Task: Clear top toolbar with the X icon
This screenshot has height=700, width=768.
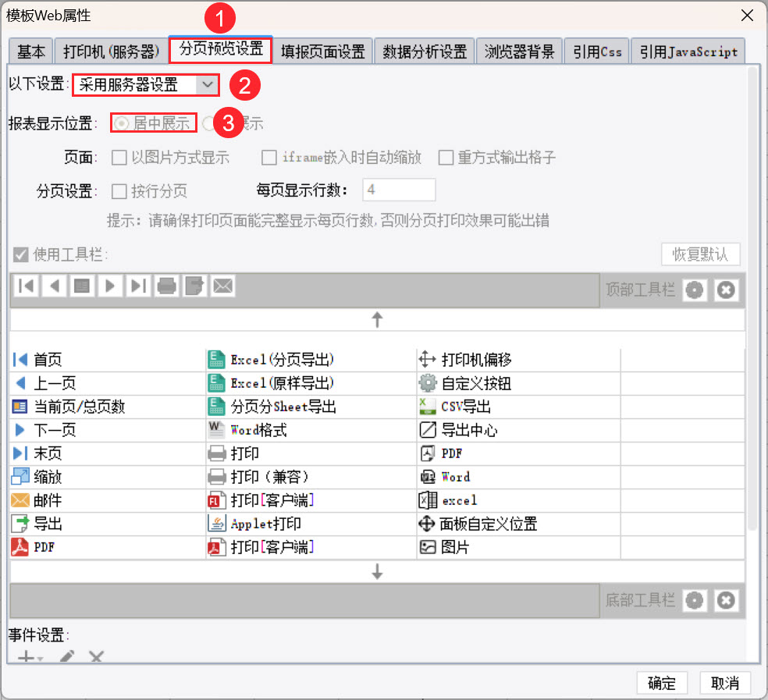Action: coord(726,290)
